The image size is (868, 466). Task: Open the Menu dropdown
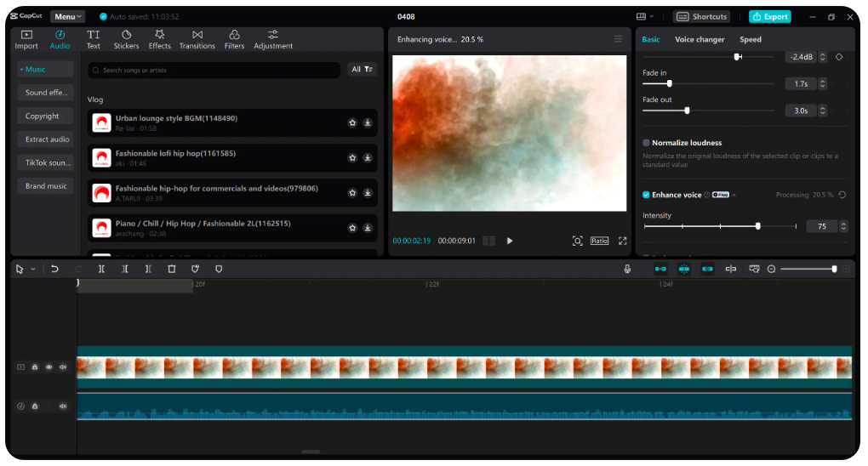click(67, 17)
